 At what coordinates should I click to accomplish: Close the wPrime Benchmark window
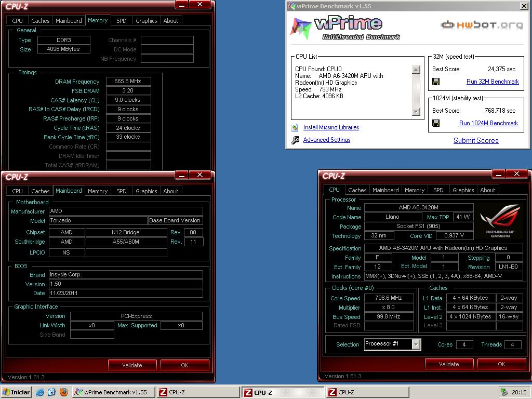[524, 6]
